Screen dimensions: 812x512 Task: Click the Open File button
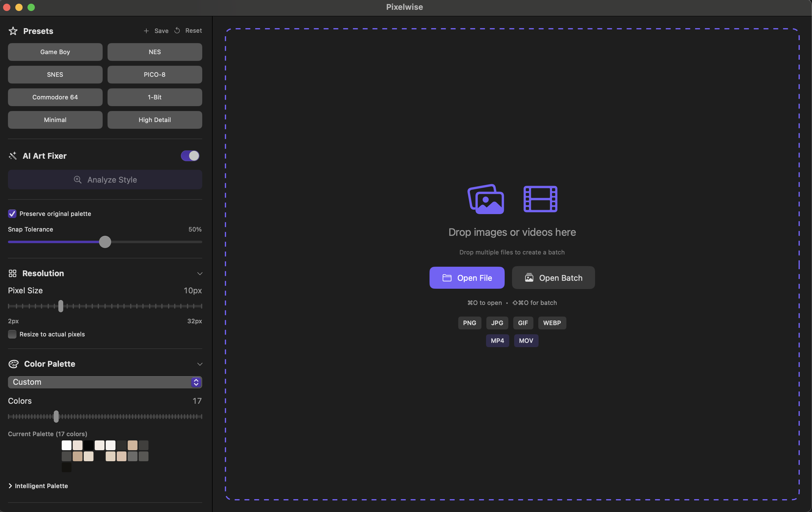point(467,278)
